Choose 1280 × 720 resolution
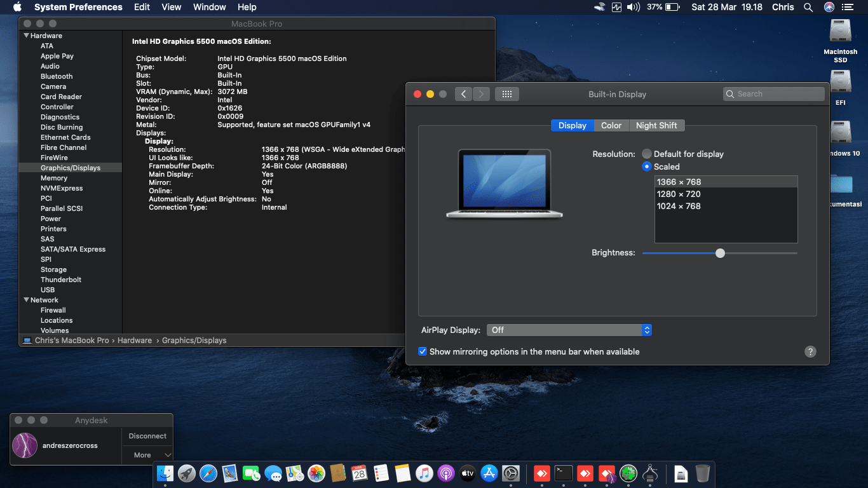 point(679,194)
